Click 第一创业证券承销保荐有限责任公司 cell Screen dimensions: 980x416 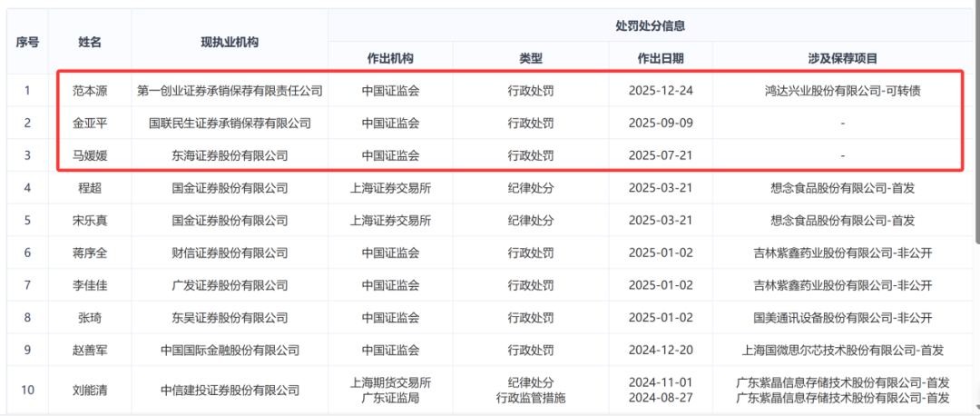230,91
